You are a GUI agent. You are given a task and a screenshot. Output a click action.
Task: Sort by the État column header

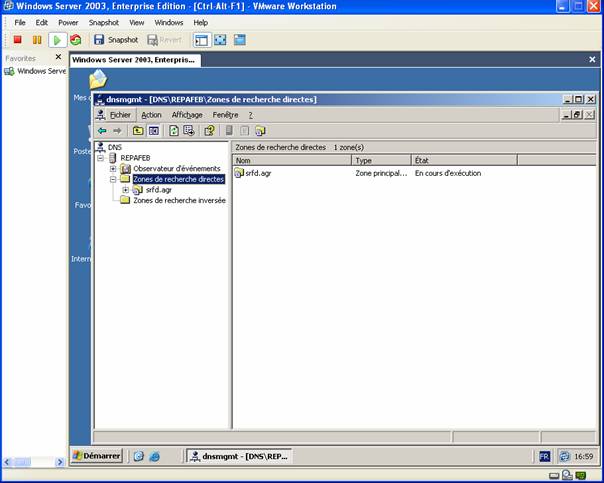464,160
